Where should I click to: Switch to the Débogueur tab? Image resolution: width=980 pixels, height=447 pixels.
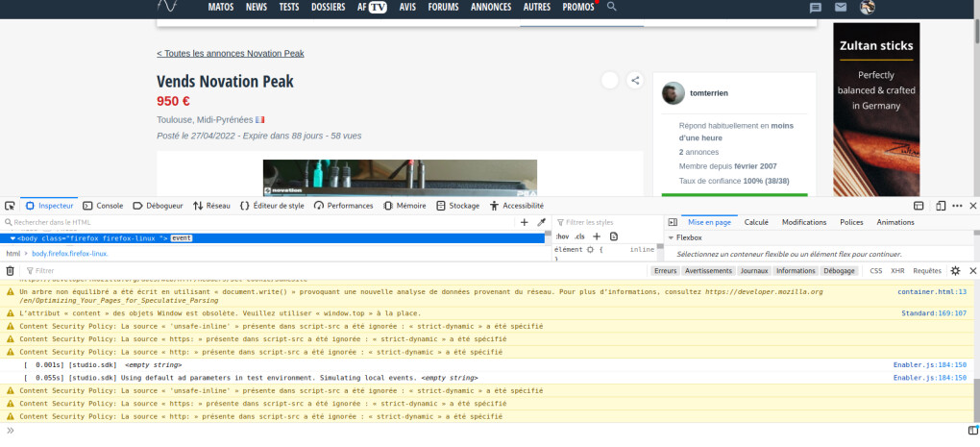click(159, 206)
